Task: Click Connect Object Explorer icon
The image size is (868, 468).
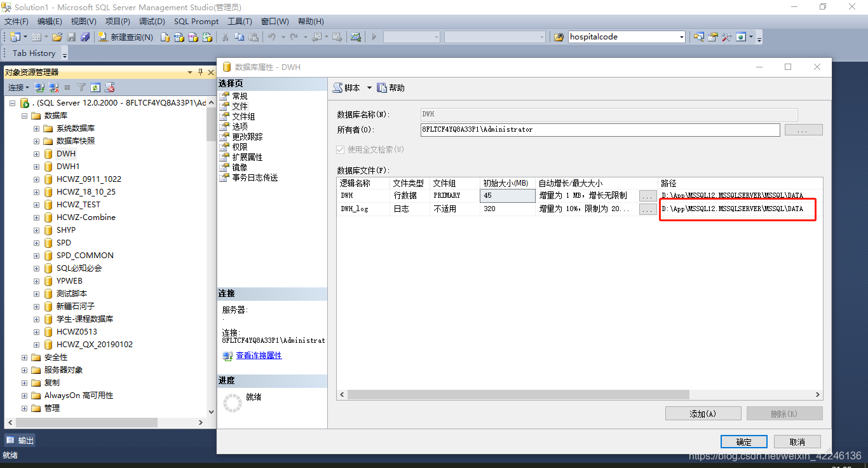Action: coord(39,87)
